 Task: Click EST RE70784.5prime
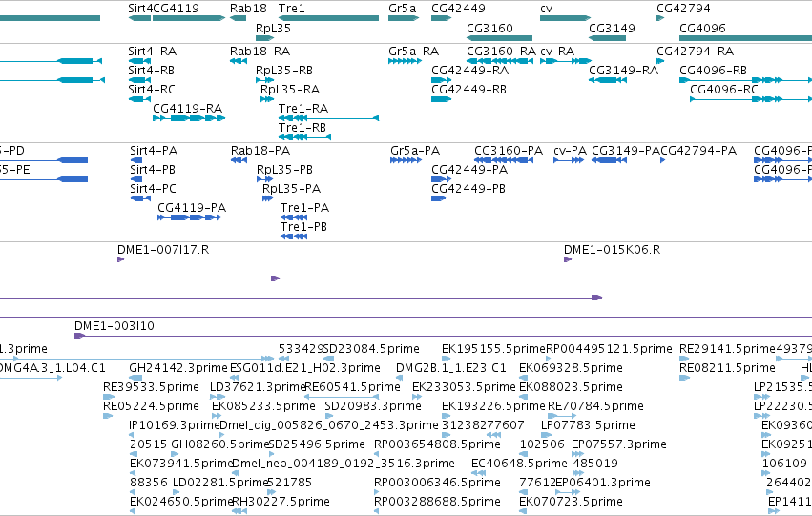click(x=562, y=416)
